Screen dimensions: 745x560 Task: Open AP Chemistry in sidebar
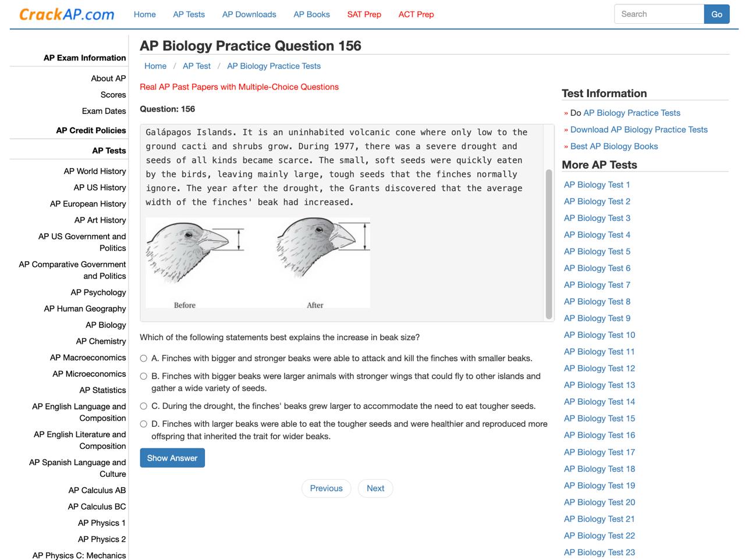click(101, 341)
